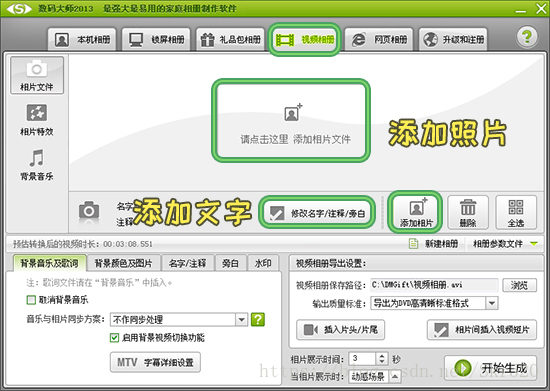The width and height of the screenshot is (550, 391).
Task: Click the 删除 trash button
Action: 468,213
